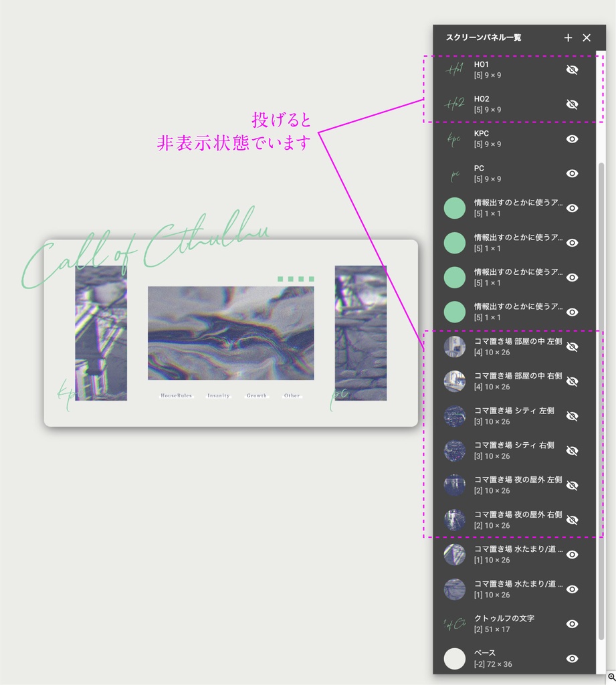
Task: Click the コマ置き場 部屋の中 左側 thumbnail
Action: [x=455, y=347]
